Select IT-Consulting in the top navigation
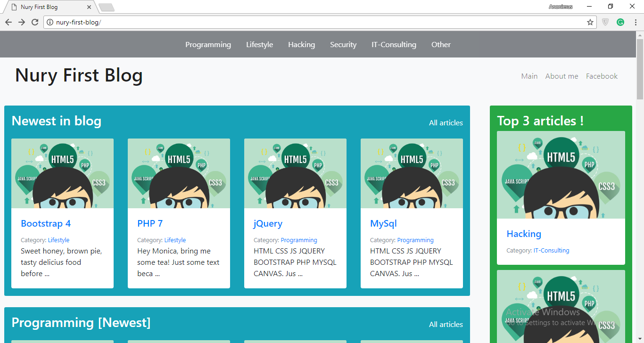The height and width of the screenshot is (343, 644). pyautogui.click(x=394, y=45)
